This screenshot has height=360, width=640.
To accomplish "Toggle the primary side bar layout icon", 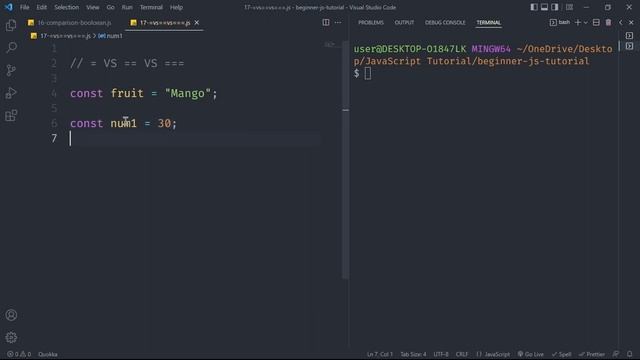I will 534,7.
